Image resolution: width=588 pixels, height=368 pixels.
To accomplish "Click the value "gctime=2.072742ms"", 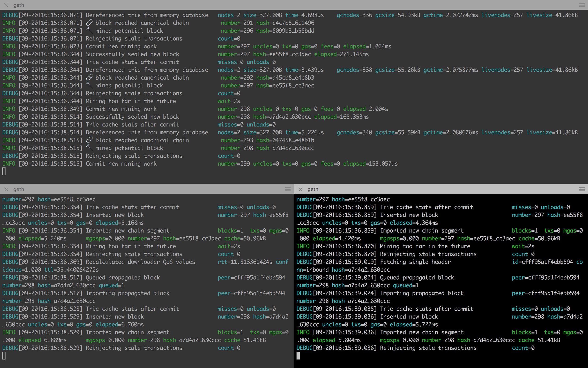I will (451, 15).
